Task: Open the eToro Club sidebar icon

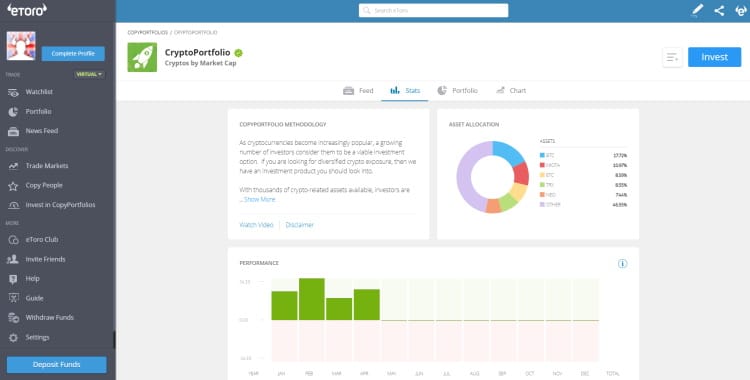Action: click(13, 240)
